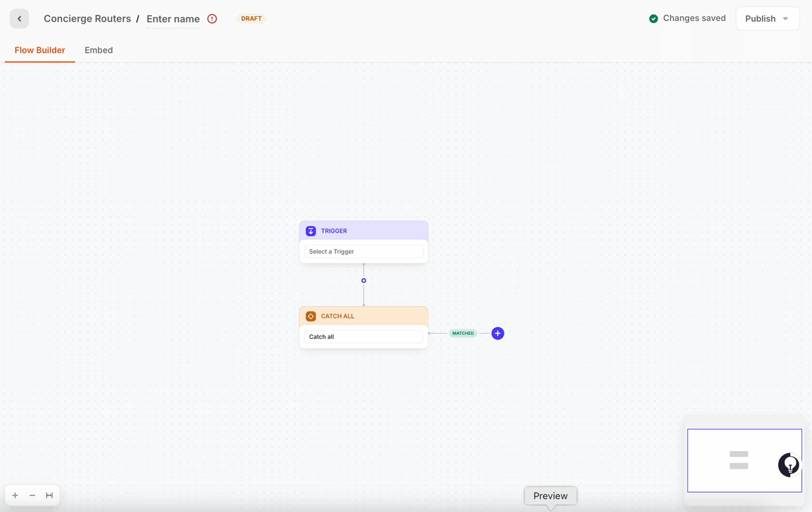The width and height of the screenshot is (812, 512).
Task: Zoom in on the canvas
Action: tap(16, 496)
